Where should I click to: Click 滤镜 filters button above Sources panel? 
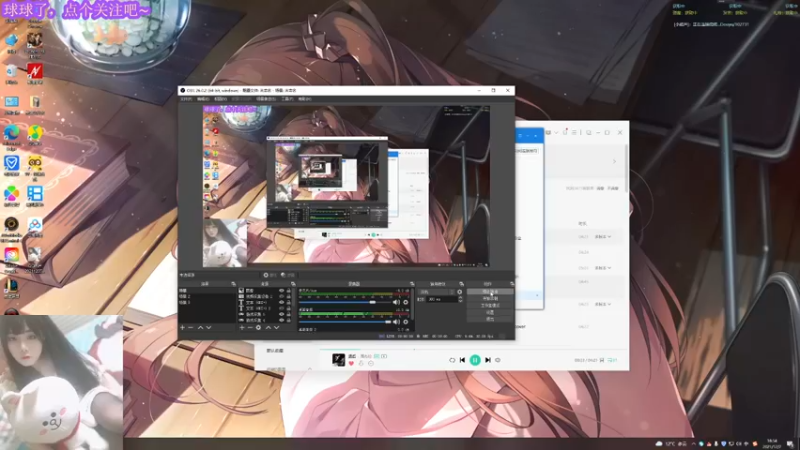(287, 274)
